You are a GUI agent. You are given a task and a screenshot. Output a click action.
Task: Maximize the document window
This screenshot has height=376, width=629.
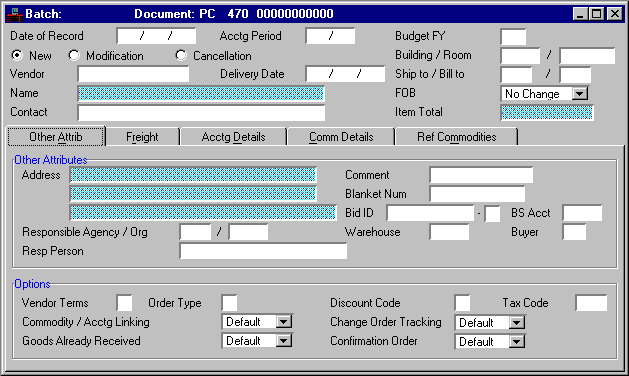pyautogui.click(x=597, y=14)
